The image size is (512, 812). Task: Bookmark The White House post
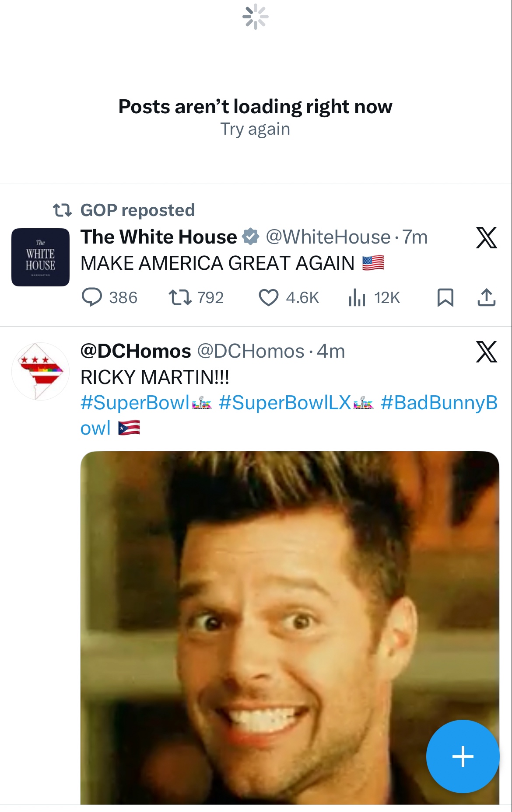click(445, 298)
